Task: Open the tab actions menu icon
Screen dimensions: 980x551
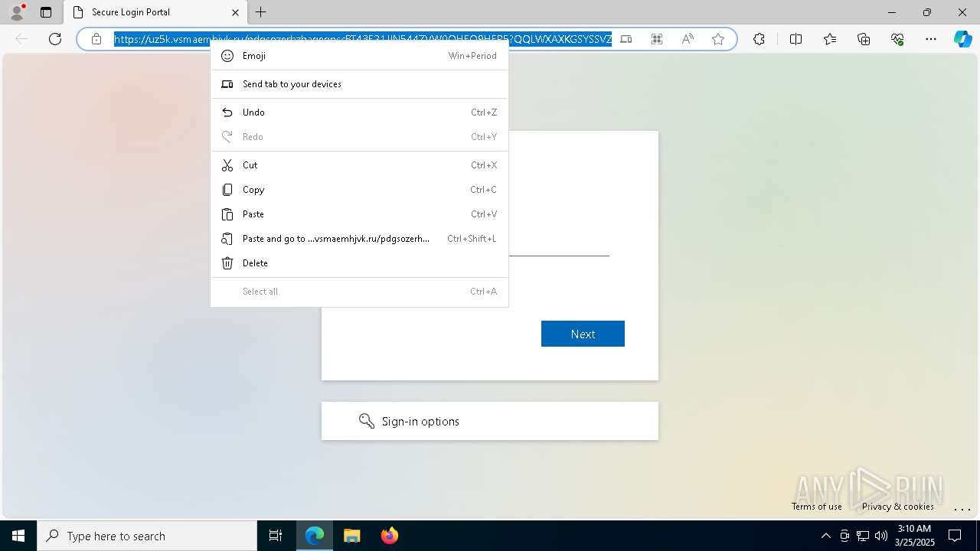Action: tap(46, 12)
